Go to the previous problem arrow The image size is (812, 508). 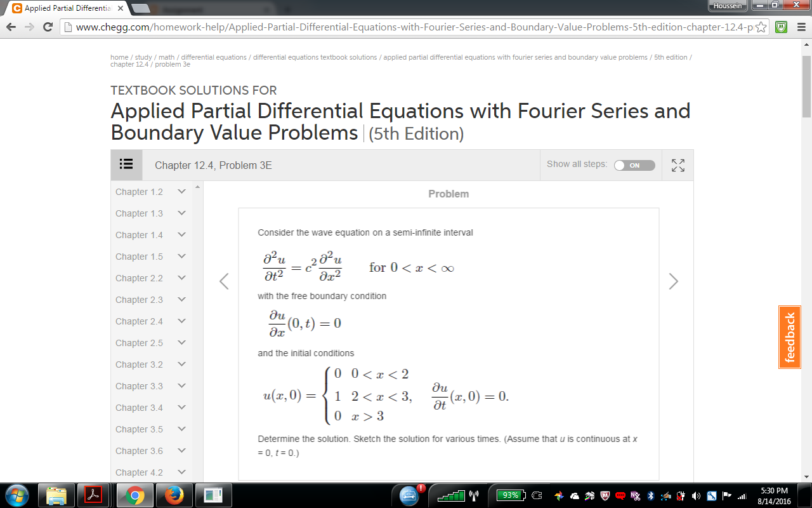[x=223, y=281]
